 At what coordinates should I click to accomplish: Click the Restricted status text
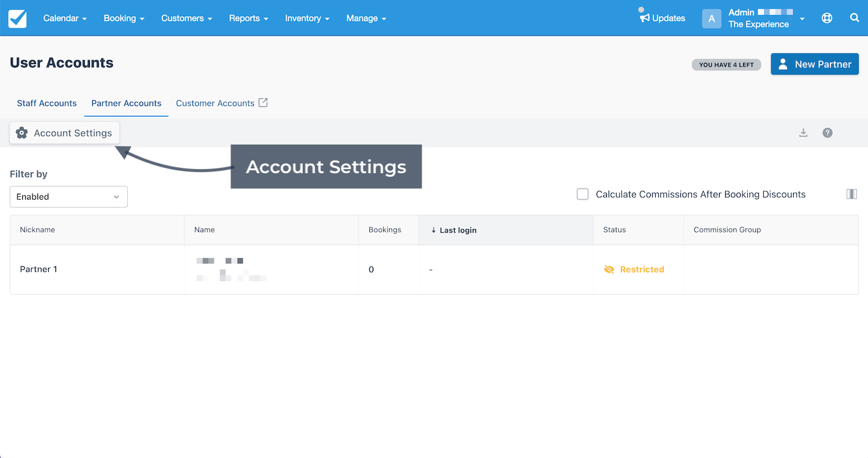[642, 270]
